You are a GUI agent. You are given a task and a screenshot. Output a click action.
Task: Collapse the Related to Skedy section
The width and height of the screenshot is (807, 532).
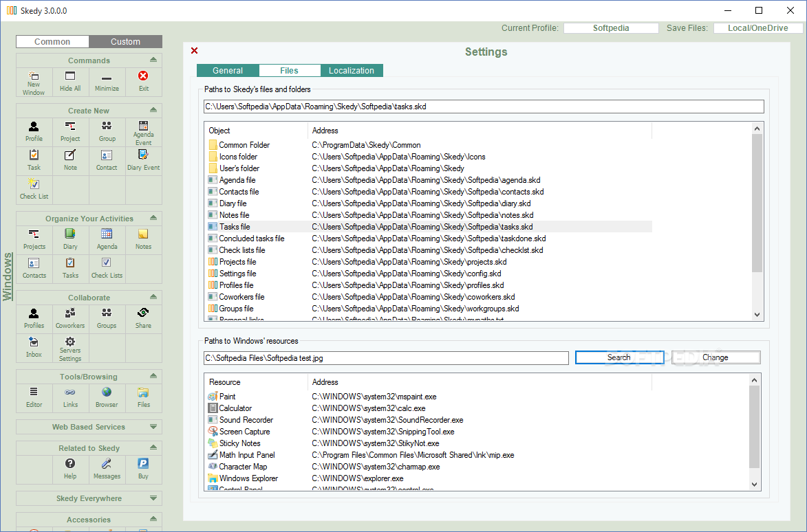click(153, 447)
